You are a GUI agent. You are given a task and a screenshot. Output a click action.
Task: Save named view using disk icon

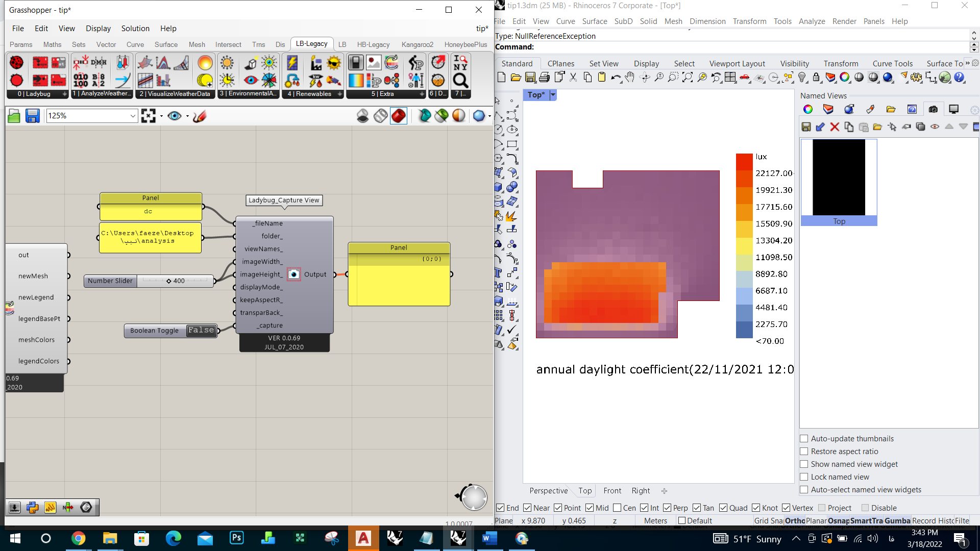(x=806, y=127)
